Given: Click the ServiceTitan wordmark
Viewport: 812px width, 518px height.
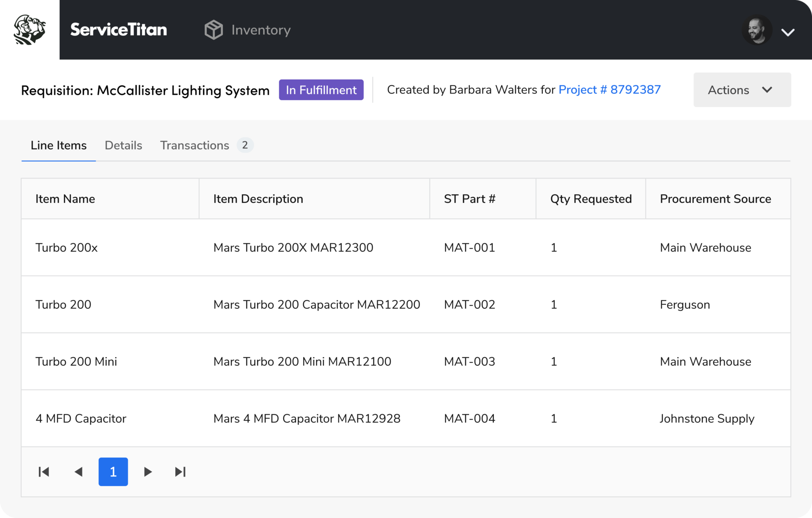Looking at the screenshot, I should [119, 30].
